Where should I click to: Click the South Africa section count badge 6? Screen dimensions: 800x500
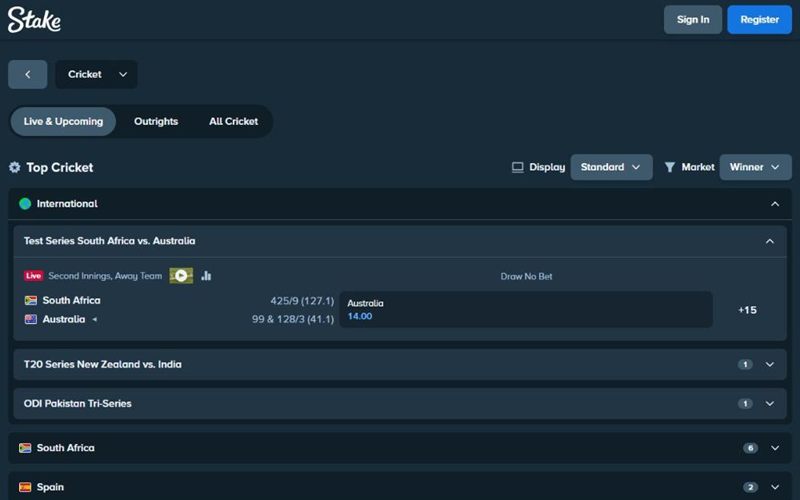750,448
